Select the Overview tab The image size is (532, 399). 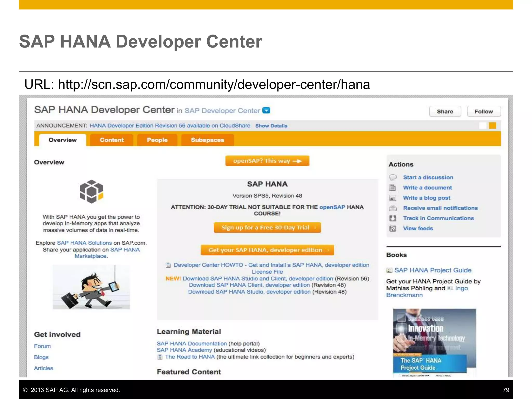point(63,140)
